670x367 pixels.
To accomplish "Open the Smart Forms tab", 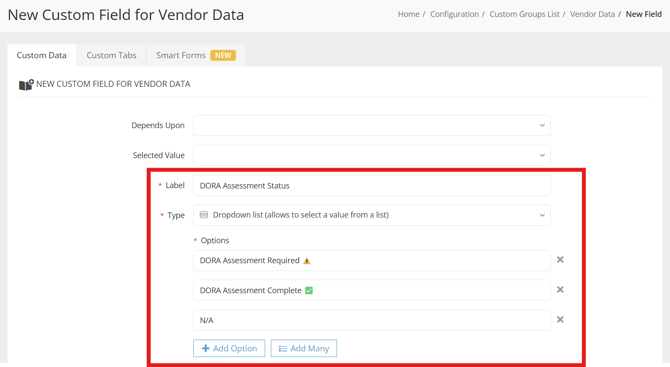I will pos(196,55).
